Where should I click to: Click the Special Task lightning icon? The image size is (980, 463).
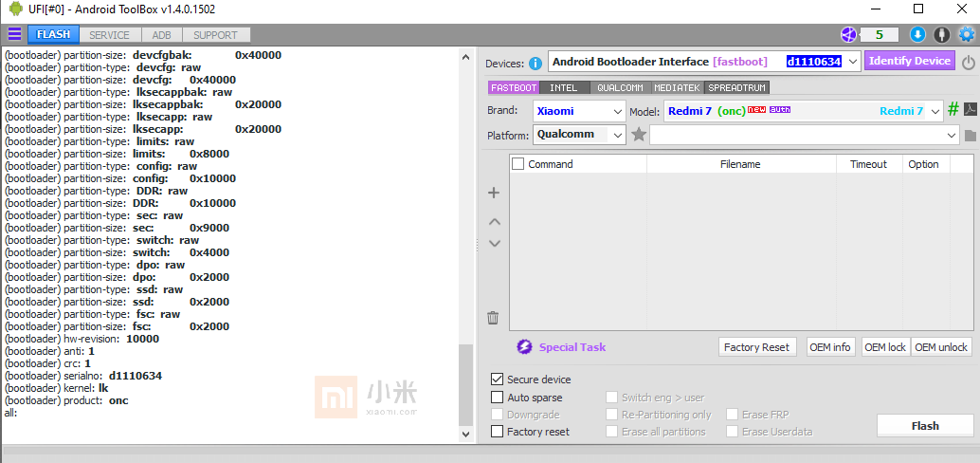(524, 347)
